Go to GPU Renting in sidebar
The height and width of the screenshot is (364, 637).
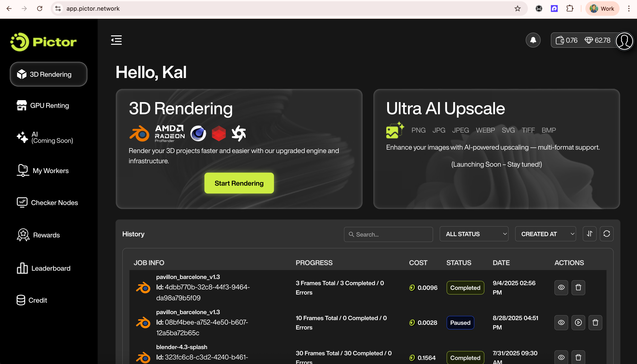coord(49,105)
